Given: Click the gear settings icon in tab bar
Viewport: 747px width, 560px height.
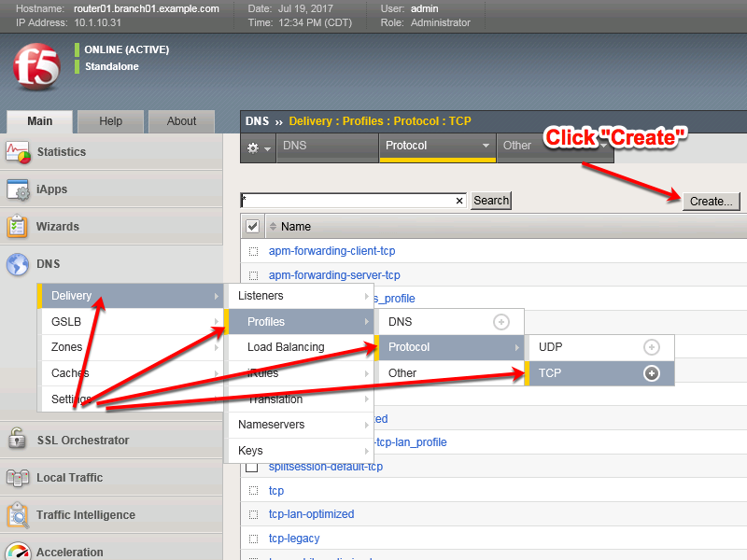Looking at the screenshot, I should click(252, 148).
